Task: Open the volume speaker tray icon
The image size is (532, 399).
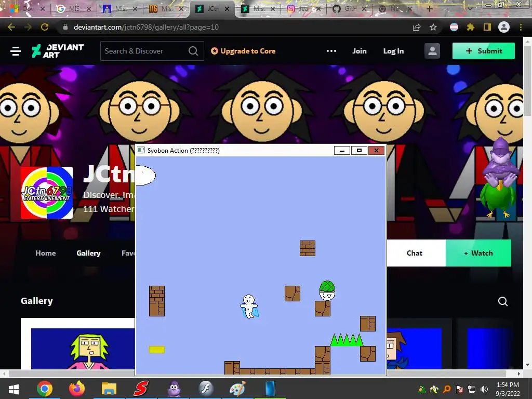Action: point(484,389)
